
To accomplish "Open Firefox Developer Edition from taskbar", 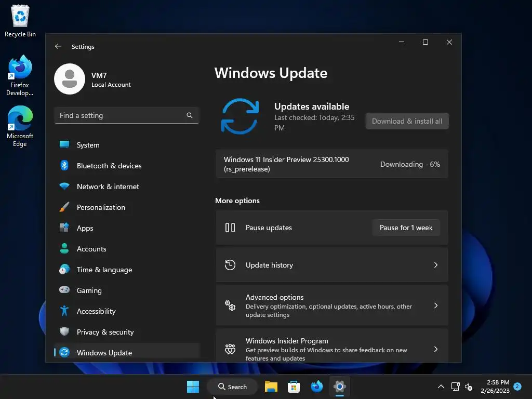I will [x=316, y=387].
